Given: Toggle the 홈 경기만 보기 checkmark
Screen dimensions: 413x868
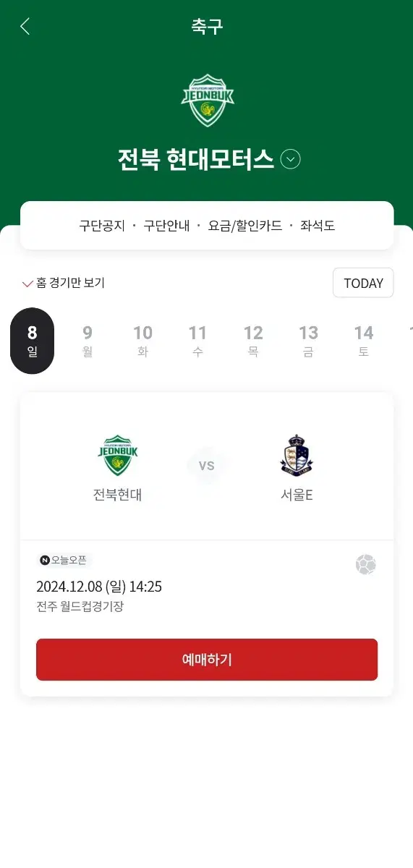Looking at the screenshot, I should point(27,284).
